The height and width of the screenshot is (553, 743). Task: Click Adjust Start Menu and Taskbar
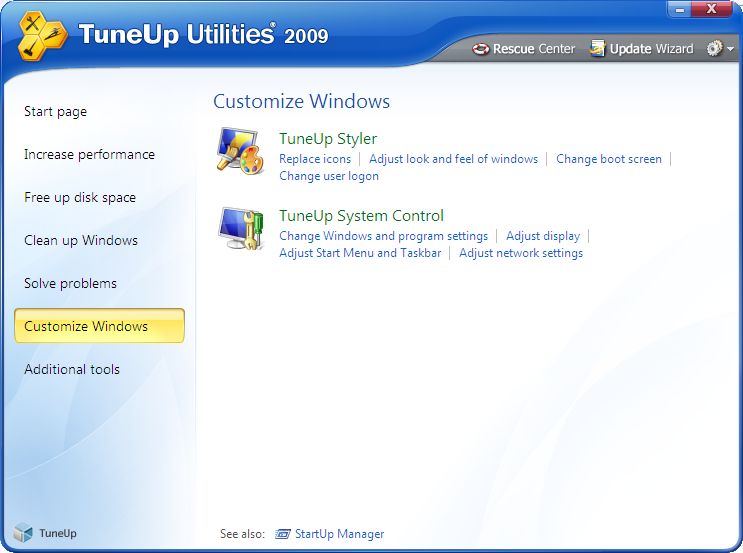pos(360,253)
